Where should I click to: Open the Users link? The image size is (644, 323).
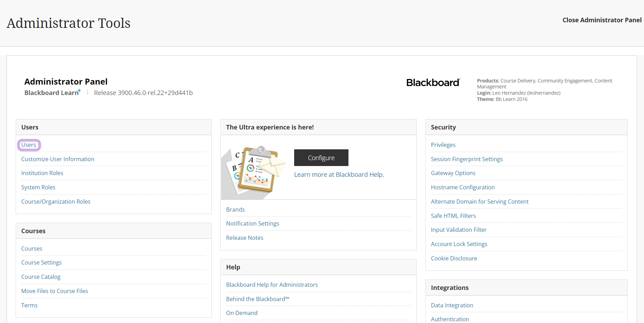[29, 145]
